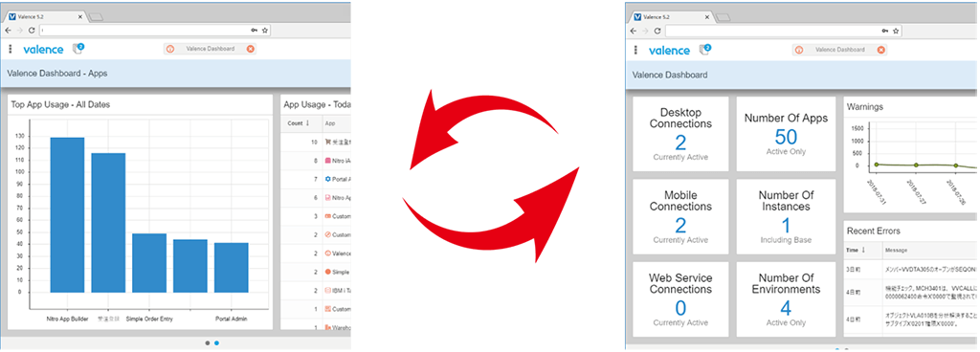Image resolution: width=980 pixels, height=352 pixels.
Task: Click the second-tallest bar in the chart
Action: pos(108,223)
